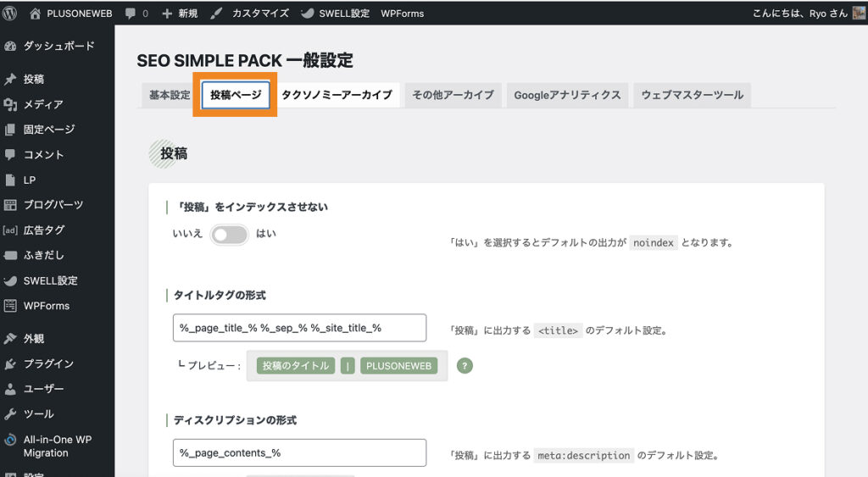
Task: Click the タイトルタグの形式 input field
Action: (299, 328)
